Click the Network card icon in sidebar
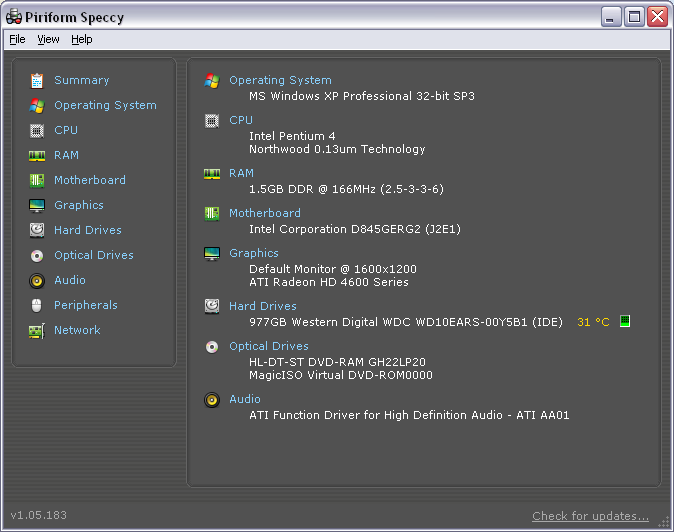Screen dimensions: 674x532 coord(37,330)
